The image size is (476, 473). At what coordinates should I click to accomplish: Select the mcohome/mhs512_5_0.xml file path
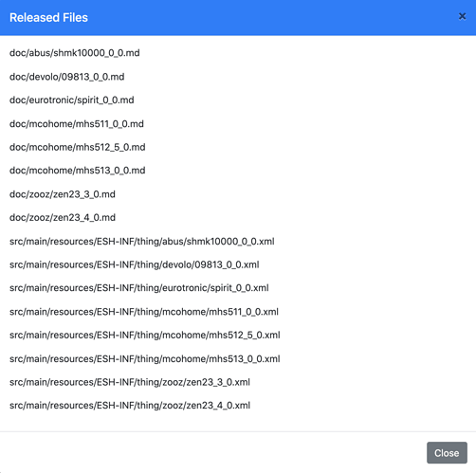pyautogui.click(x=145, y=336)
